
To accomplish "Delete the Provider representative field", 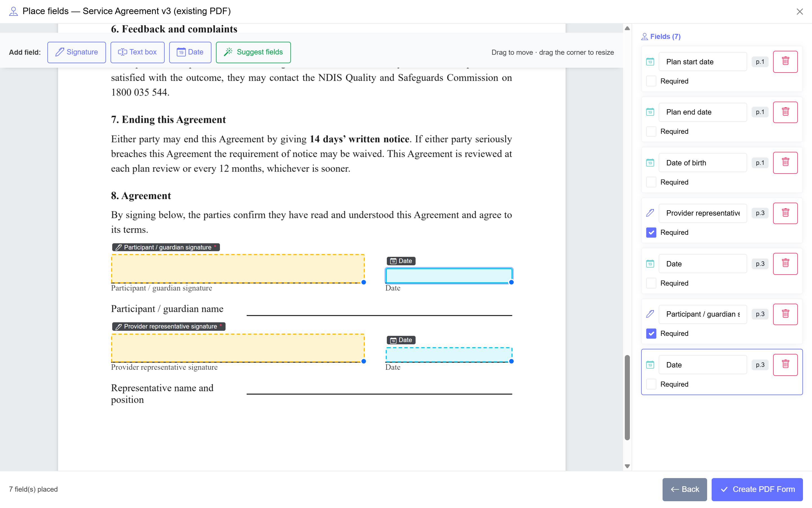I will click(785, 213).
